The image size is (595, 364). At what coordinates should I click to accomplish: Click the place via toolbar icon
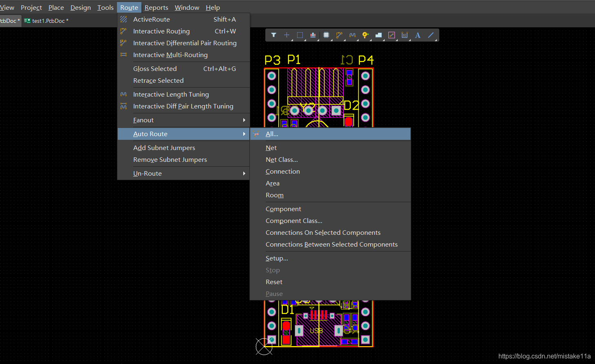click(x=365, y=35)
